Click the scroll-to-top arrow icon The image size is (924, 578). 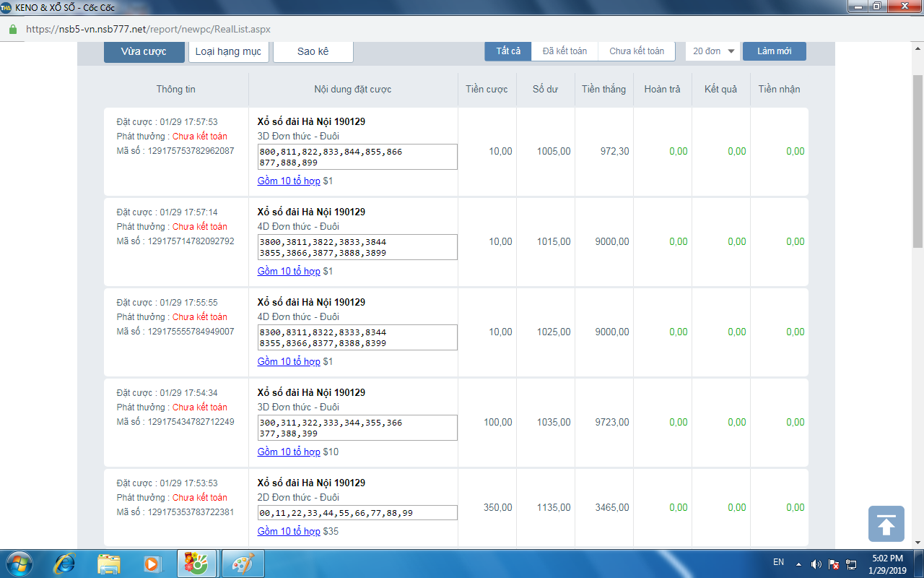click(x=886, y=524)
